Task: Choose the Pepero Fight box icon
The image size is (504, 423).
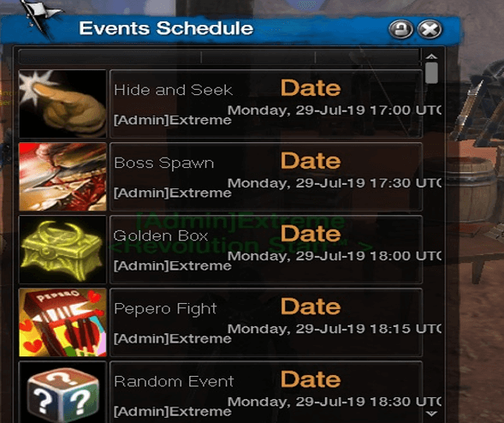Action: [62, 322]
